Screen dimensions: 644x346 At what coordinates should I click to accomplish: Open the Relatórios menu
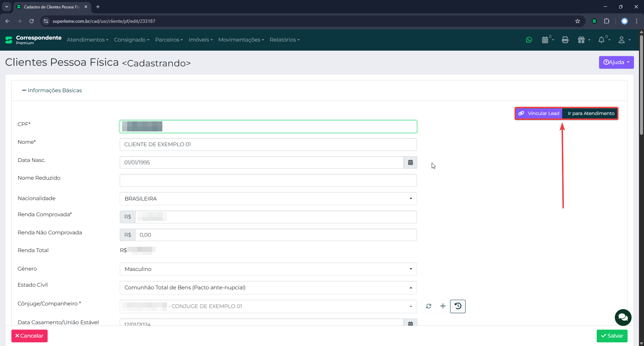(284, 40)
